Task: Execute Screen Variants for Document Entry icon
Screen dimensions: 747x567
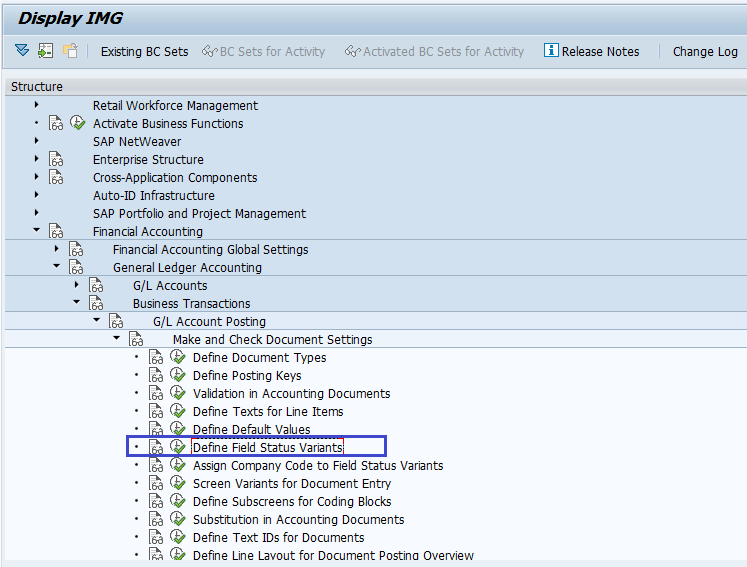Action: pos(178,483)
